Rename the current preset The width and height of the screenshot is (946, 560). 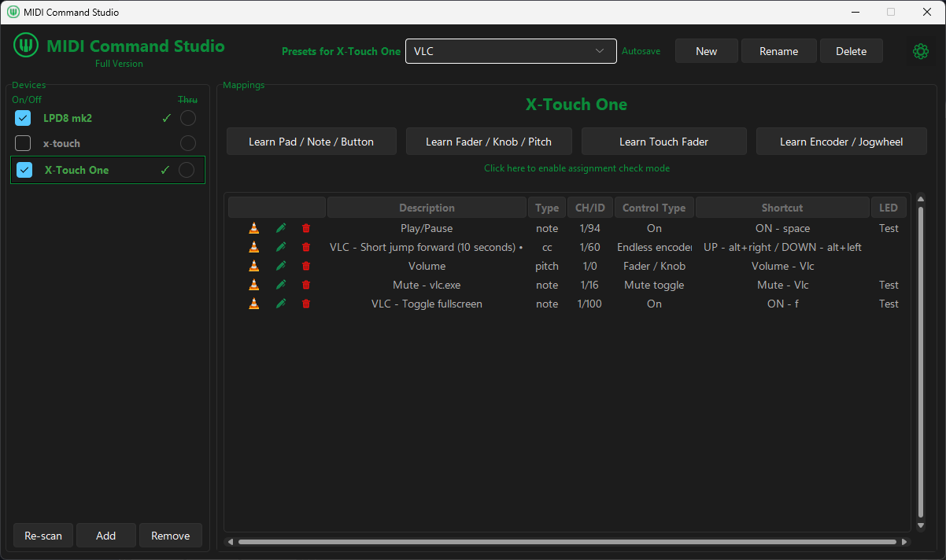point(779,51)
